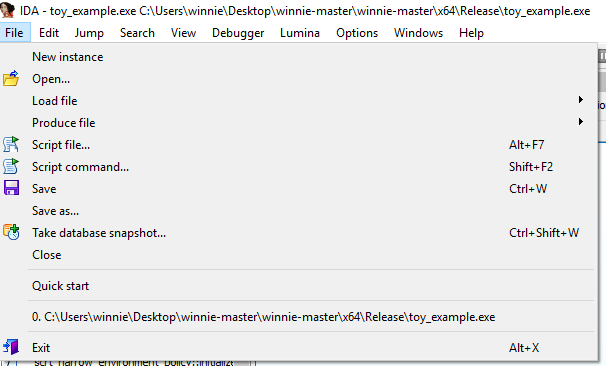606x366 pixels.
Task: Click the database snapshot icon
Action: [x=11, y=232]
